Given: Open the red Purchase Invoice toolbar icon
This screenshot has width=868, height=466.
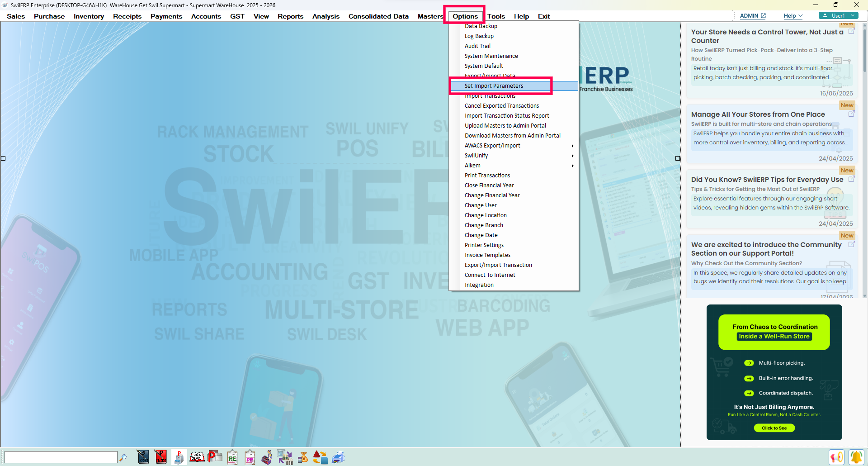Looking at the screenshot, I should 160,457.
